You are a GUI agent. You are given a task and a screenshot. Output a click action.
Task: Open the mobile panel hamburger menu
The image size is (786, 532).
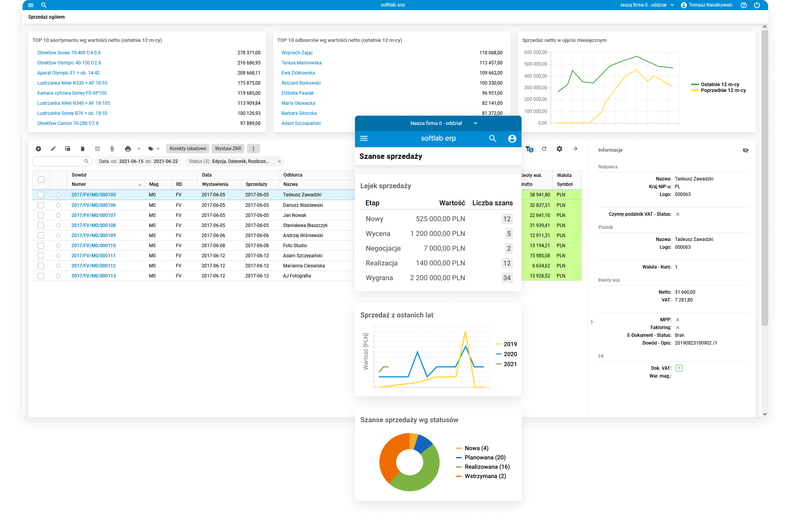click(x=364, y=139)
